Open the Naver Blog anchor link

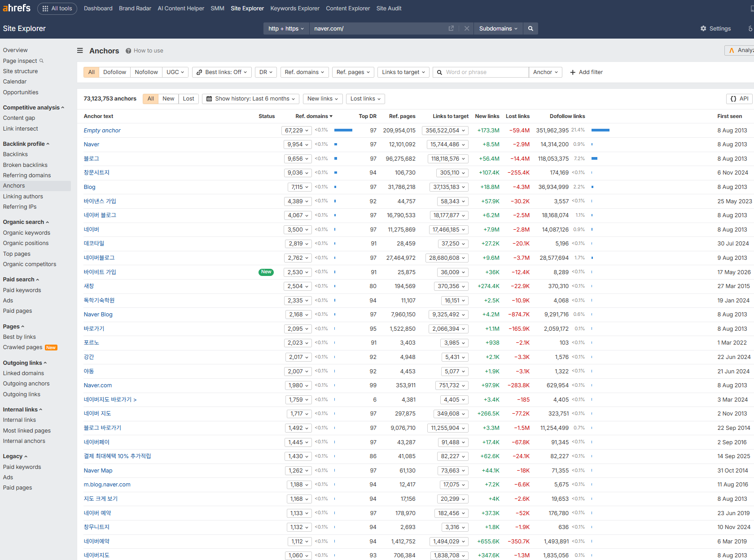click(98, 315)
